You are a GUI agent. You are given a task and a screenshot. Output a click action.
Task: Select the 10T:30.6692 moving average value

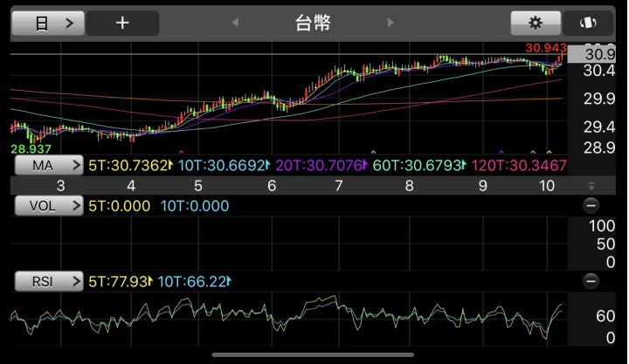[x=224, y=165]
